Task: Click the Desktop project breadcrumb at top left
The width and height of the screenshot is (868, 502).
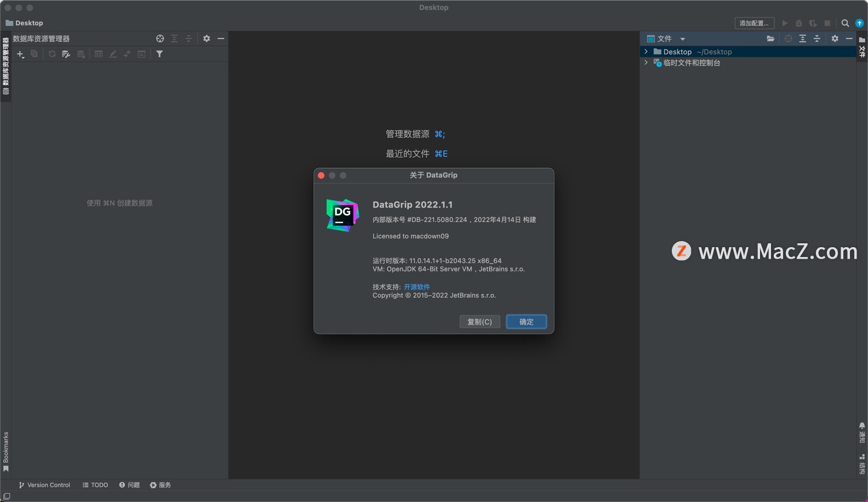Action: pyautogui.click(x=24, y=23)
